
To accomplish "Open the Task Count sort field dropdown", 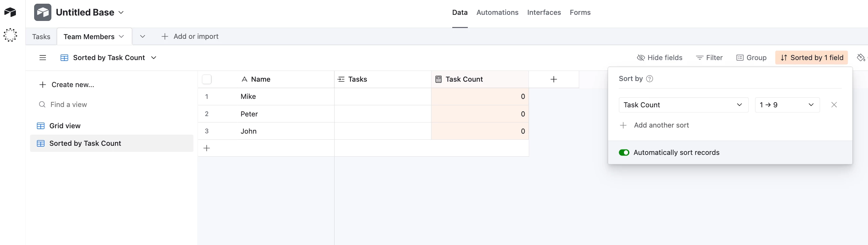I will point(683,105).
